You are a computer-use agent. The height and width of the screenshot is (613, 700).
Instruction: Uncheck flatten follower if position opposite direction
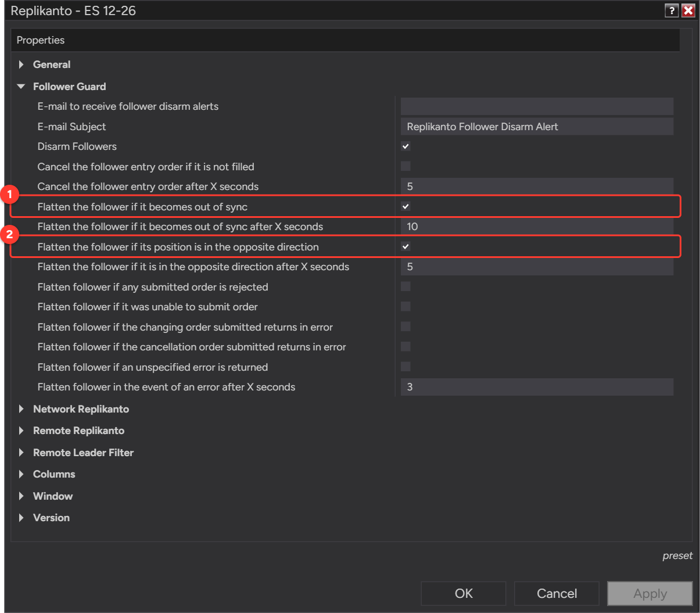(405, 246)
